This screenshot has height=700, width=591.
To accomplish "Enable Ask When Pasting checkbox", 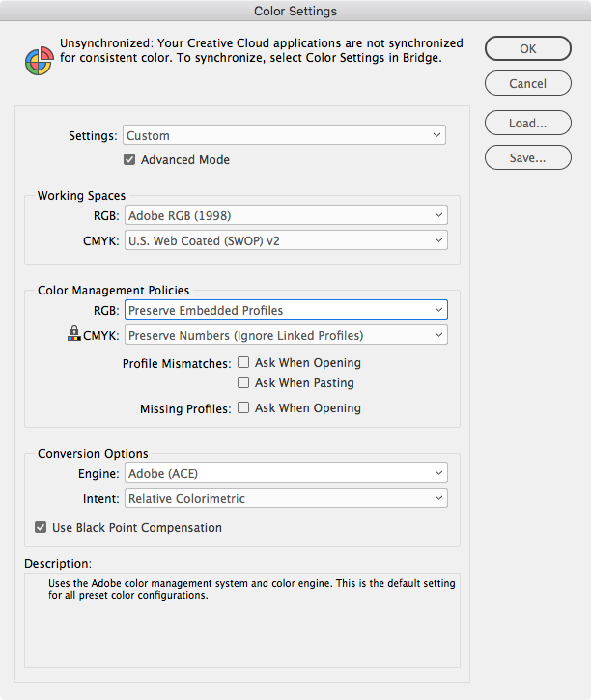I will (243, 382).
